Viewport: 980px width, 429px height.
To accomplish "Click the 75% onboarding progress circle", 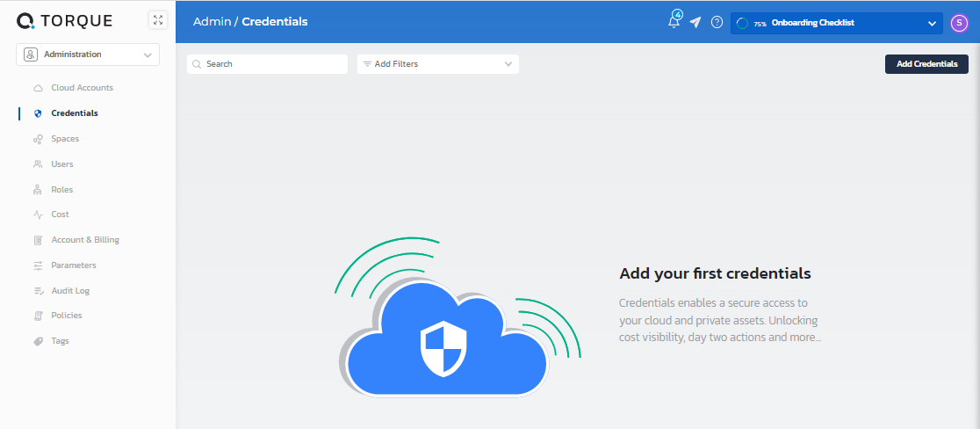I will pos(742,24).
